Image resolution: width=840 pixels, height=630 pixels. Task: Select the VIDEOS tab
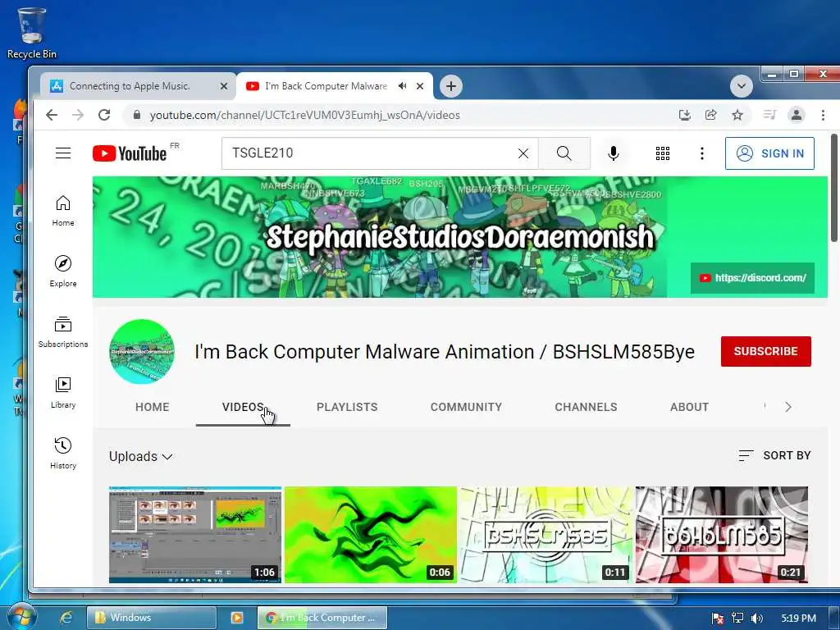243,407
